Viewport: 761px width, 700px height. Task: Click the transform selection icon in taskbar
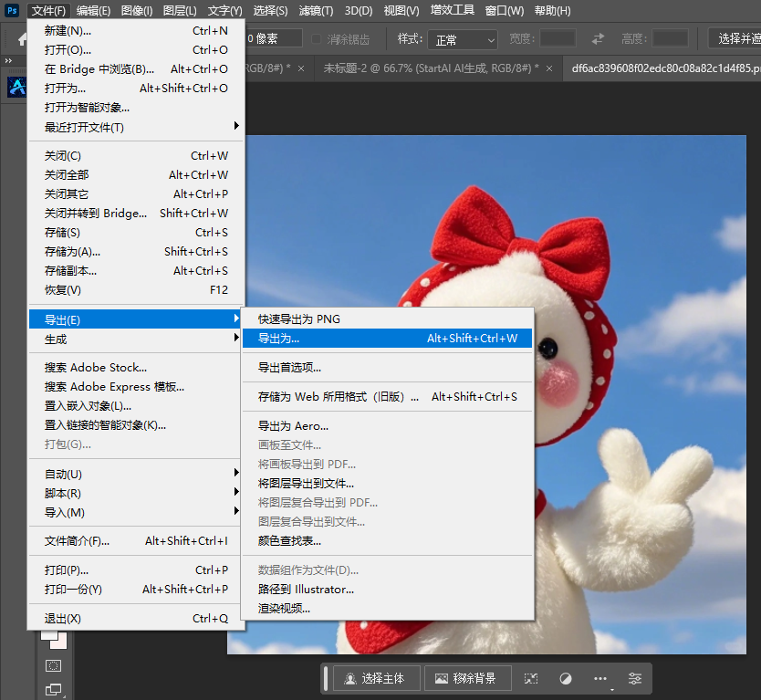531,679
